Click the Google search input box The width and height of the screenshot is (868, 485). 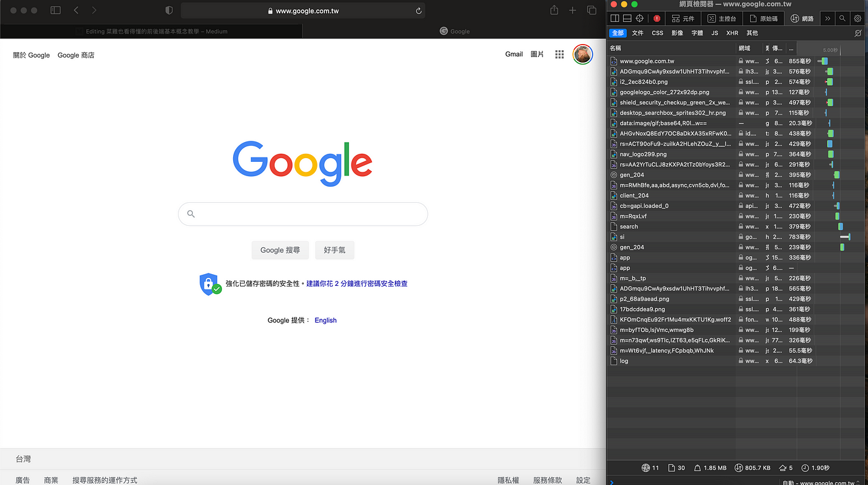coord(303,214)
